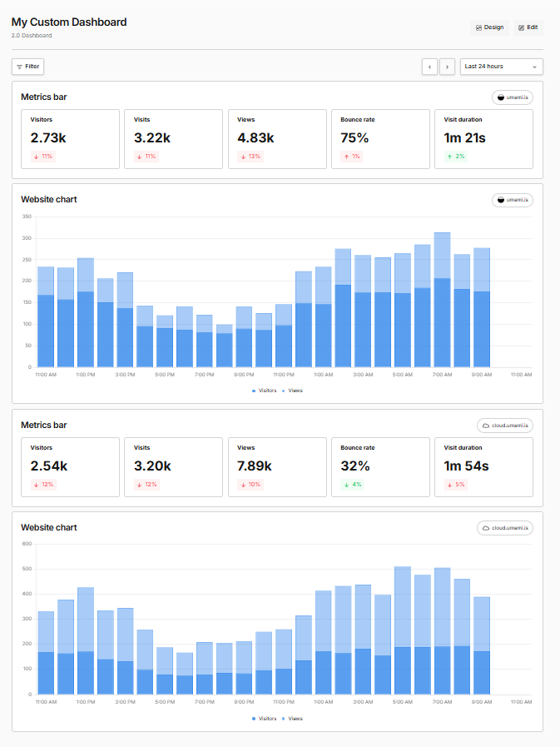
Task: Go to next period with right chevron
Action: click(448, 67)
